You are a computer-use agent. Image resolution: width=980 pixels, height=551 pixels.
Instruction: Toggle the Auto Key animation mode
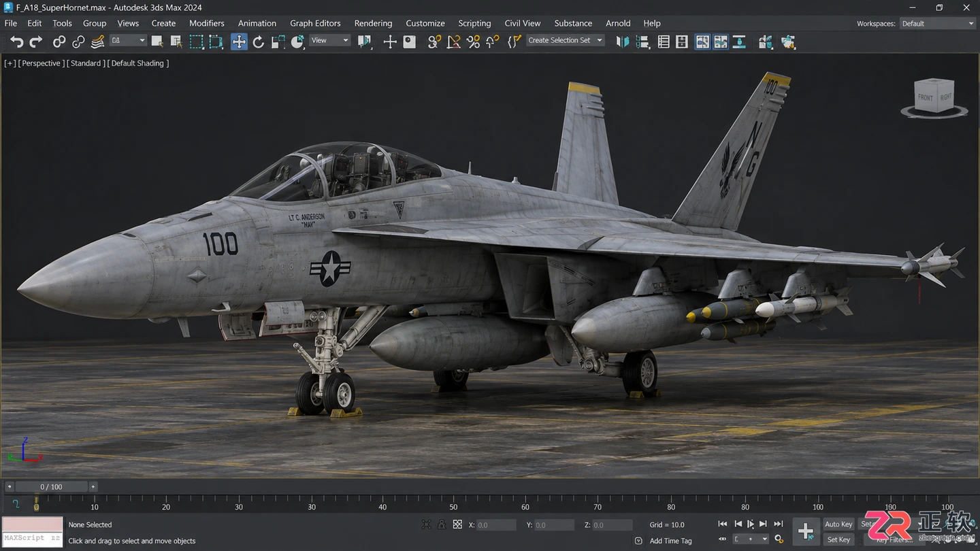pos(838,524)
